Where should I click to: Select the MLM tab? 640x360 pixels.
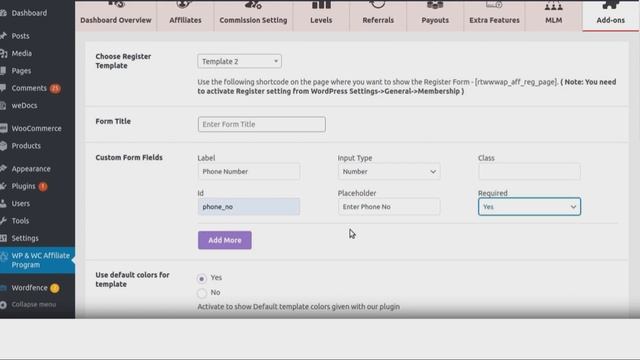[553, 16]
